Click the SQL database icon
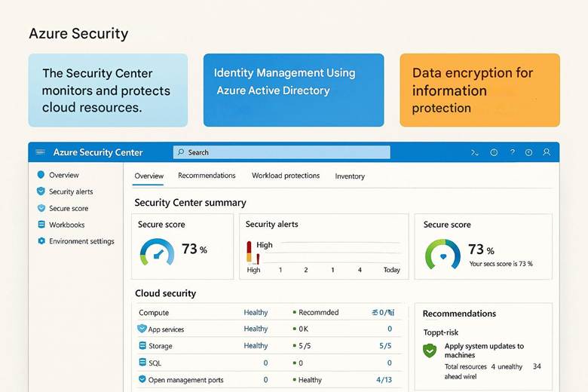 [x=142, y=363]
